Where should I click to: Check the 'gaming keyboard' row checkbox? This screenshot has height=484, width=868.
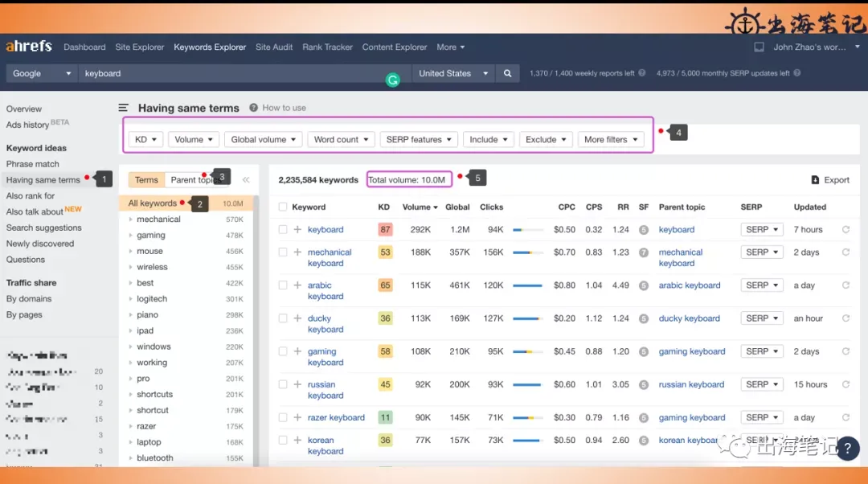pos(283,351)
